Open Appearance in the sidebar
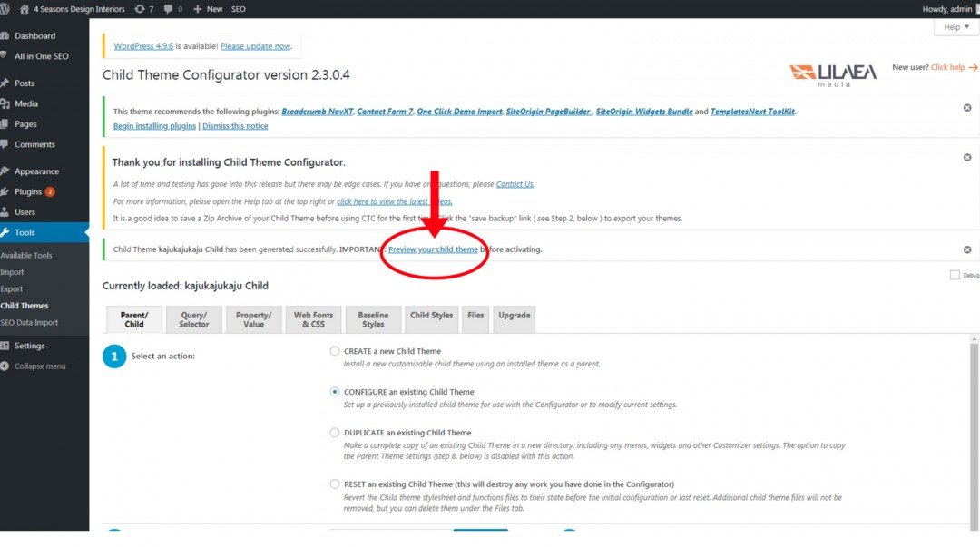980x547 pixels. (37, 171)
